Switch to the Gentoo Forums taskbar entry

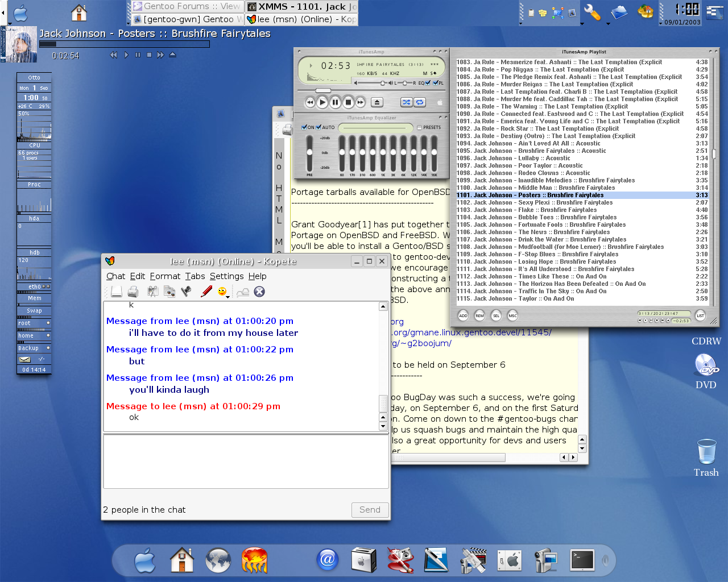187,6
